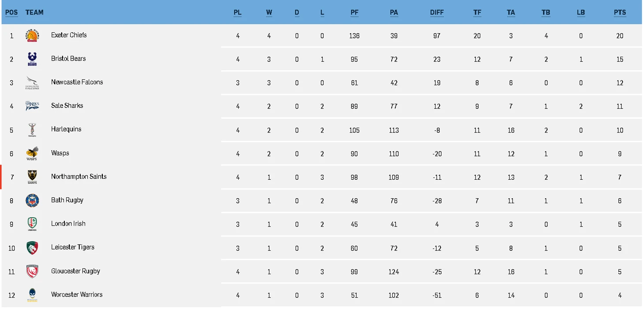The width and height of the screenshot is (644, 310).
Task: Click the Sale Sharks logo
Action: pos(32,106)
